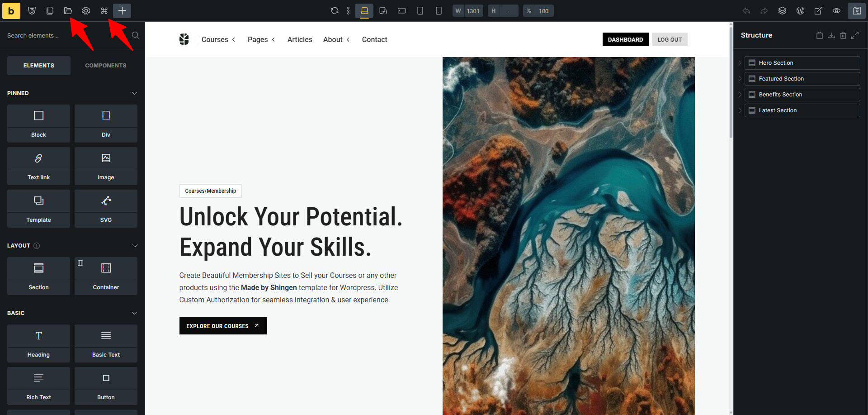Viewport: 868px width, 415px height.
Task: Open the templates folder icon
Action: tap(68, 10)
